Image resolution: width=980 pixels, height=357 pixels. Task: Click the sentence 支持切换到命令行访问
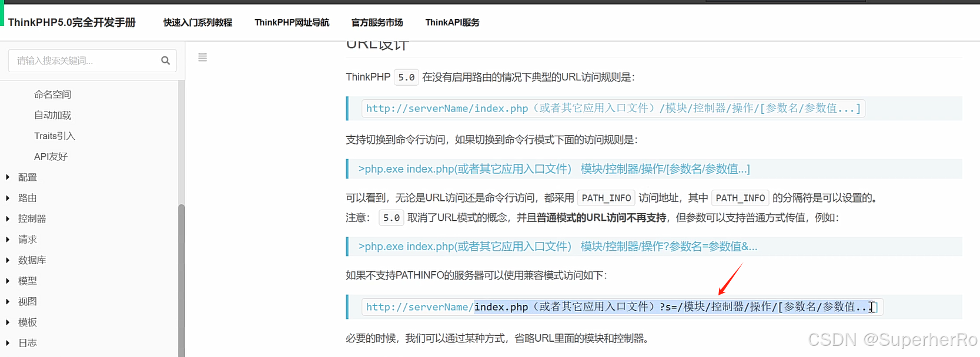[491, 140]
